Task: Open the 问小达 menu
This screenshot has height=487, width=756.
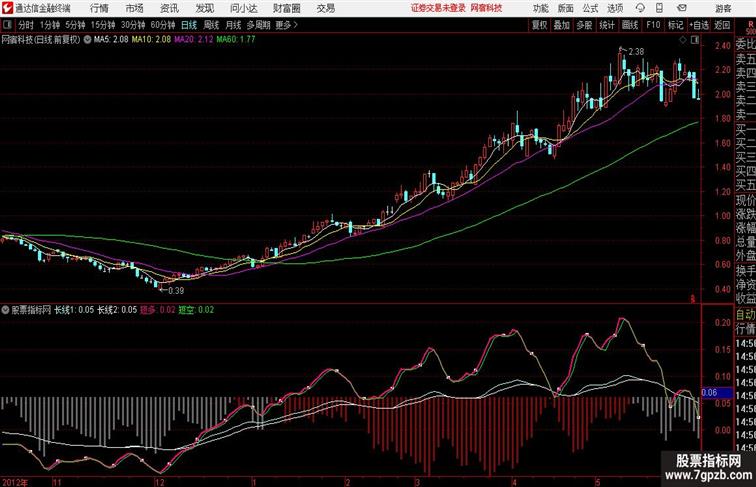Action: (x=243, y=8)
